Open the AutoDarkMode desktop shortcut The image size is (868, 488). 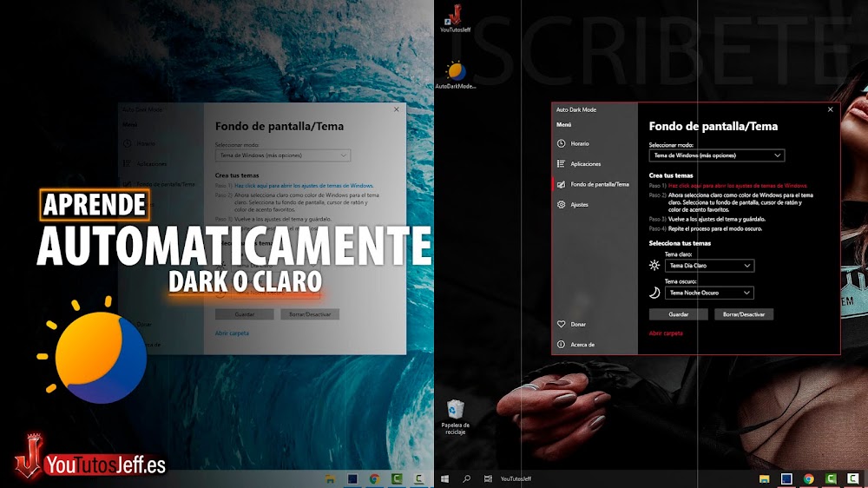point(456,75)
